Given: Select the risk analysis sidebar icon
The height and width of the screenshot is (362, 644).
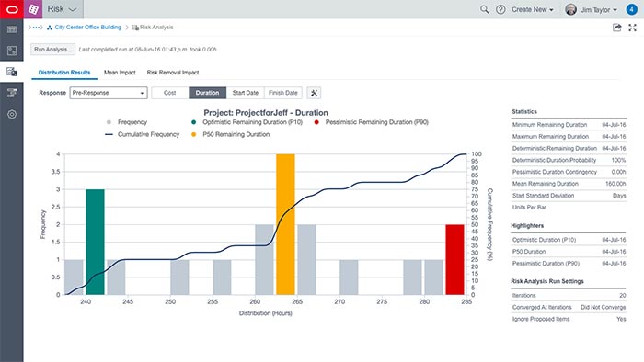Looking at the screenshot, I should pyautogui.click(x=12, y=72).
